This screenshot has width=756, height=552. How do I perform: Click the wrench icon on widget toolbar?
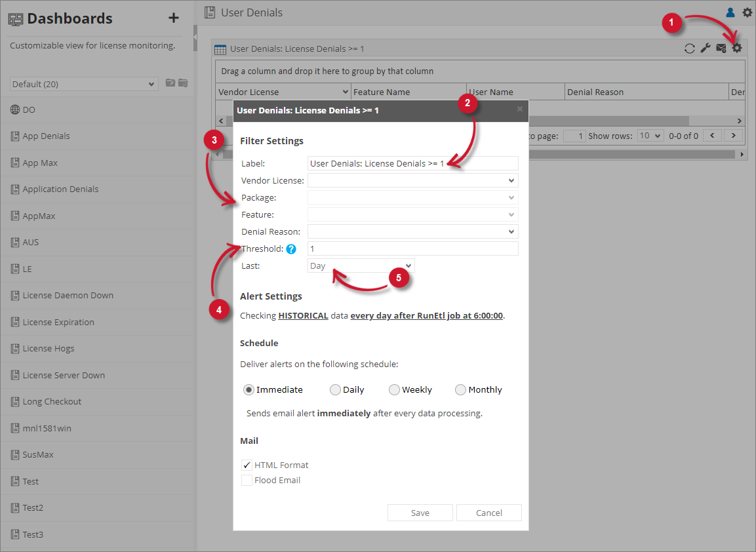pos(706,49)
